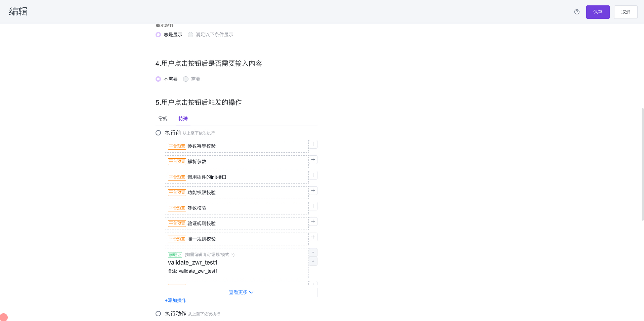Click the +添加操作 link

tap(175, 300)
